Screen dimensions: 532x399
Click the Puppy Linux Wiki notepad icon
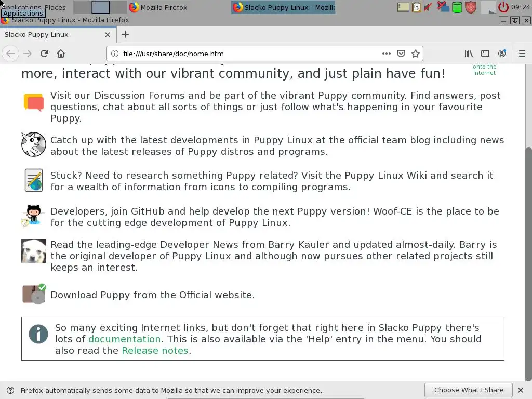click(x=34, y=180)
